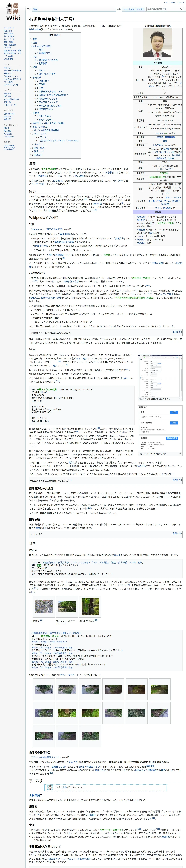This screenshot has width=186, height=868.
Task: Enlarge icon under Yahoo!登録情報2 thumbnail
Action: [x=180, y=453]
